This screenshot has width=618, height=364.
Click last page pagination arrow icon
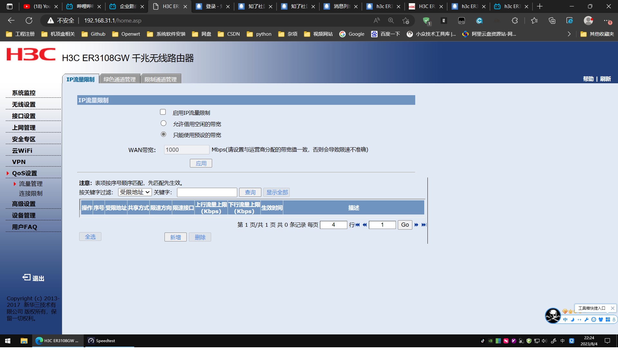pos(424,225)
